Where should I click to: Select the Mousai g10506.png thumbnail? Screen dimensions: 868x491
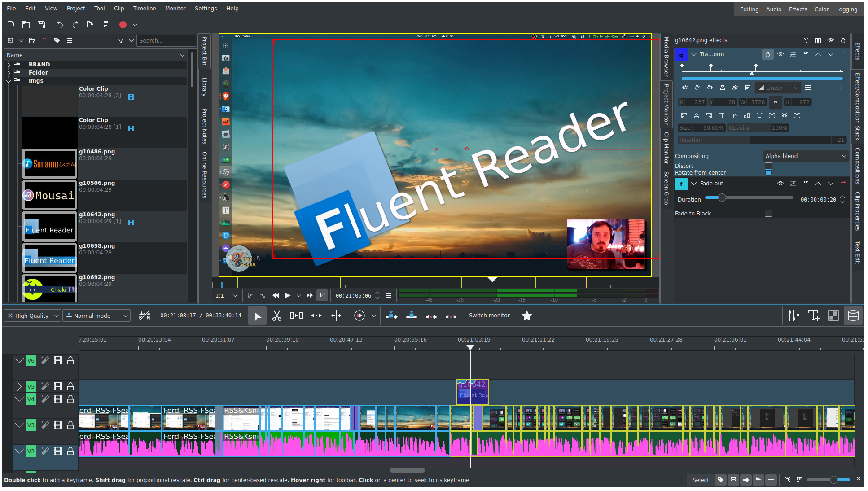[50, 195]
